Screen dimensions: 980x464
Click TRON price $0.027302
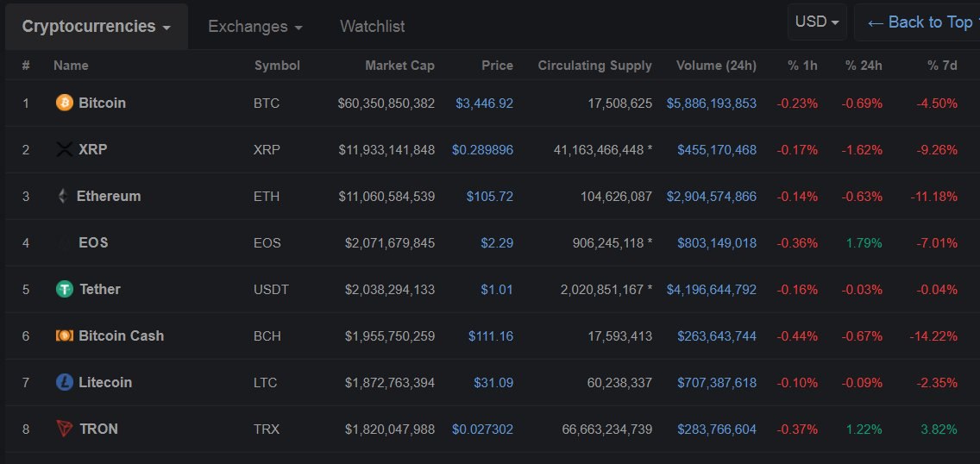482,429
